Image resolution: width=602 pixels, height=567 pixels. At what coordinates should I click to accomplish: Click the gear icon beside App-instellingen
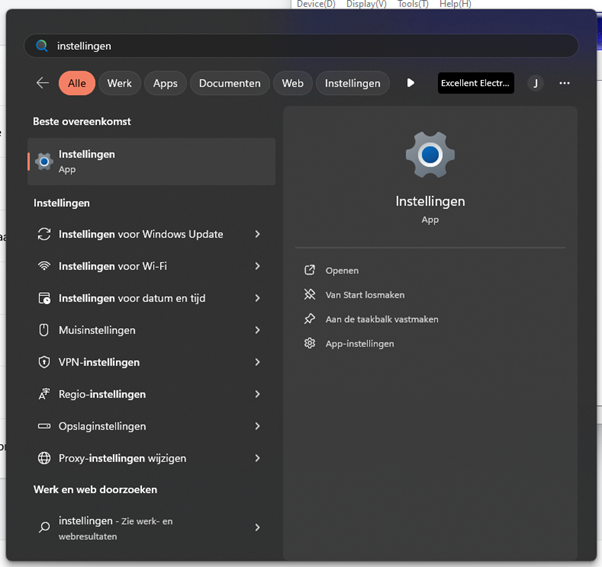click(309, 343)
